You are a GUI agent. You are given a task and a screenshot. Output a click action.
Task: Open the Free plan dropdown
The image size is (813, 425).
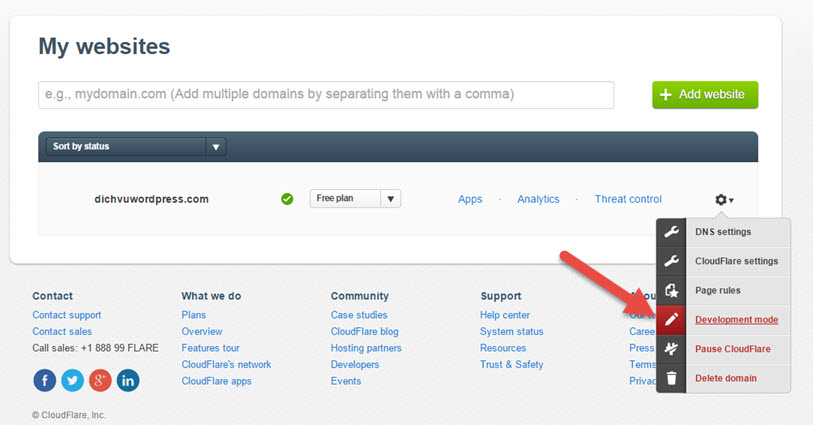click(x=355, y=199)
